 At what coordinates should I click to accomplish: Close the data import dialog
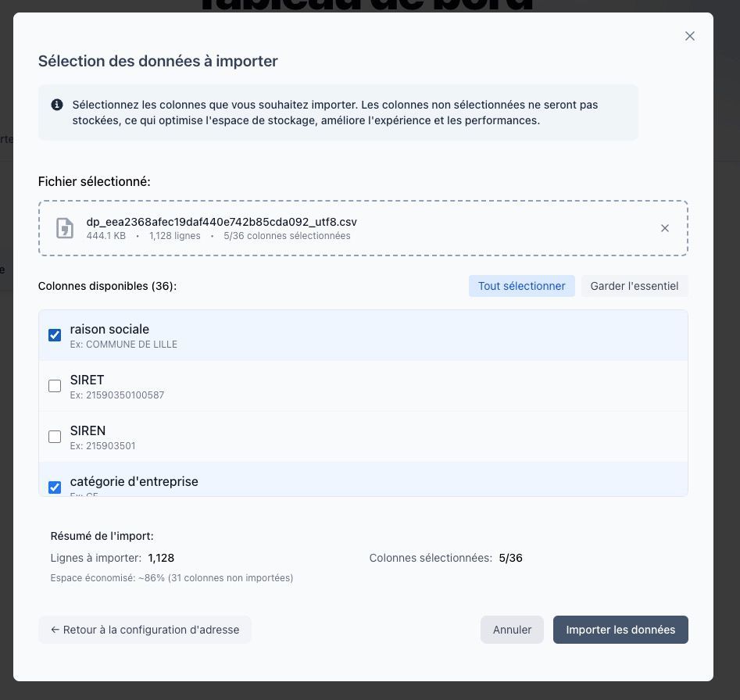click(x=689, y=36)
